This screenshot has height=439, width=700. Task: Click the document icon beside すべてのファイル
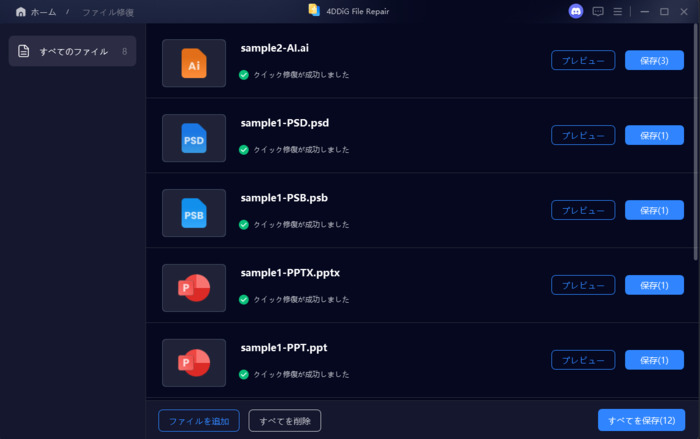pyautogui.click(x=24, y=51)
